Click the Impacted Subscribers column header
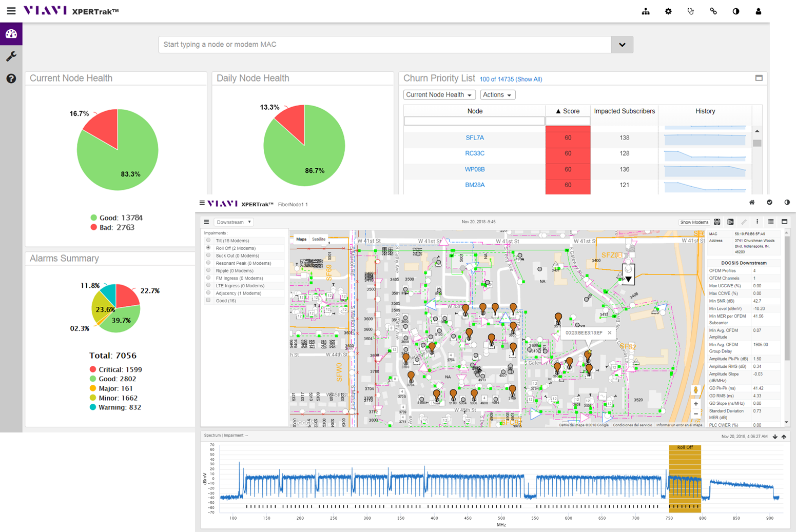 tap(624, 111)
